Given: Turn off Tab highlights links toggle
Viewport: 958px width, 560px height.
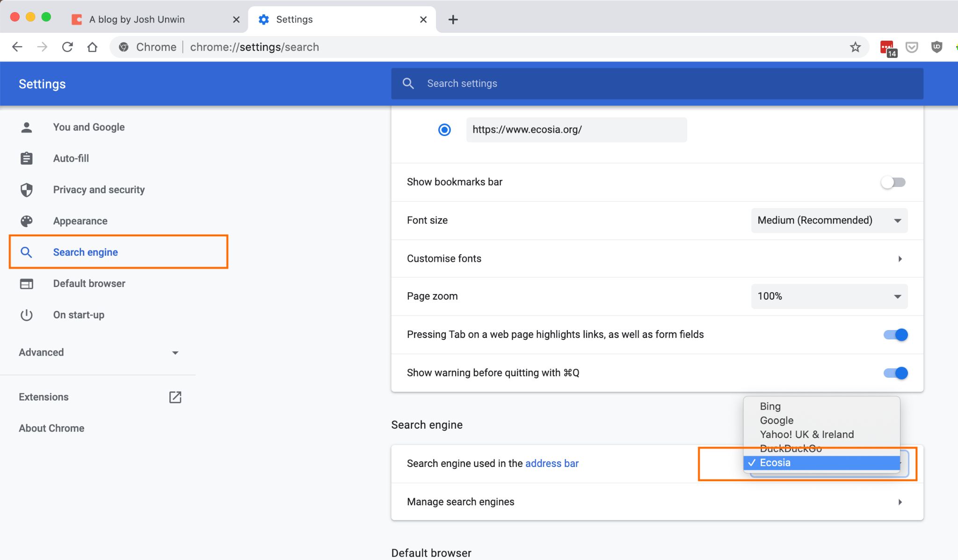Looking at the screenshot, I should (895, 335).
